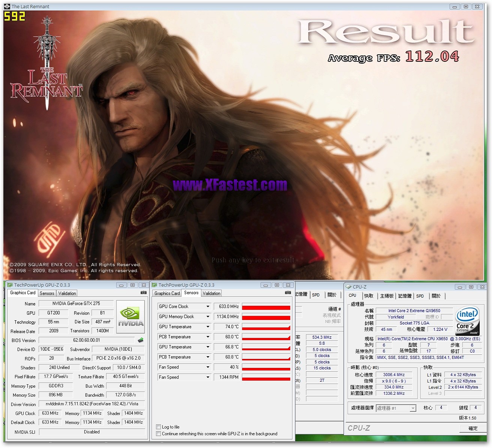This screenshot has width=492, height=448.
Task: Click the CPU-Z title bar icon
Action: pos(348,287)
